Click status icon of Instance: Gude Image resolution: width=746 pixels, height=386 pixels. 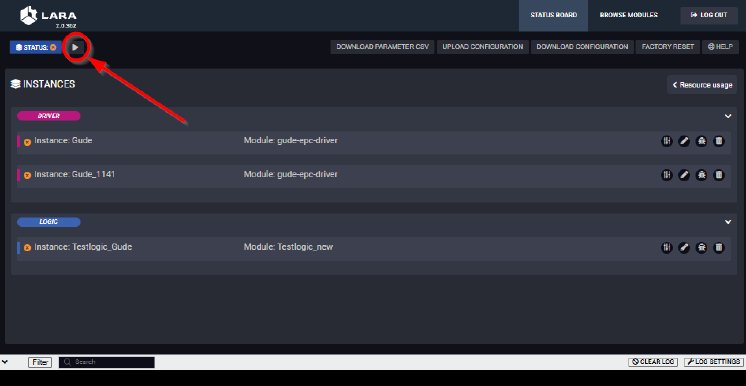28,142
